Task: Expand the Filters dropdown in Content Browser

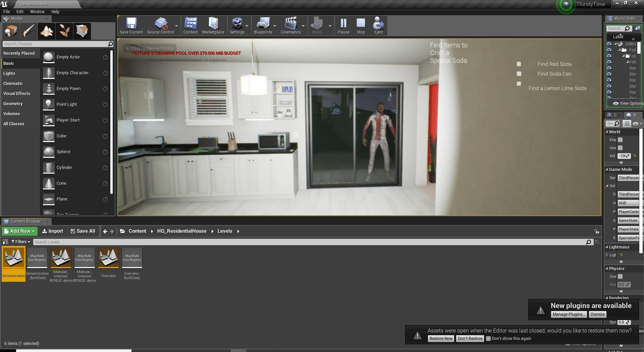Action: [x=21, y=242]
